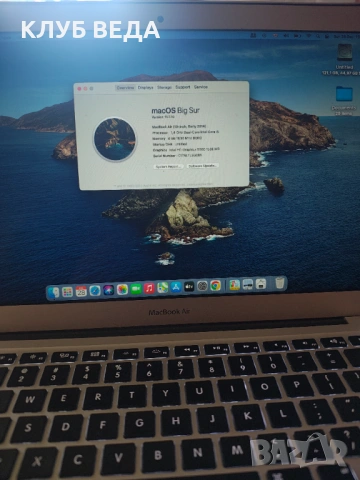Screen dimensions: 360x480
Task: Open the Trash in the Dock
Action: pyautogui.click(x=281, y=283)
